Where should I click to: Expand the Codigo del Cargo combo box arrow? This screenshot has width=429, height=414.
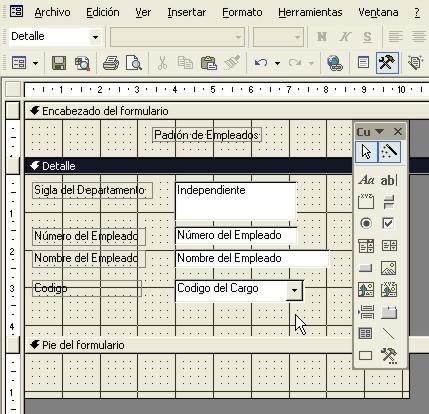click(x=294, y=290)
